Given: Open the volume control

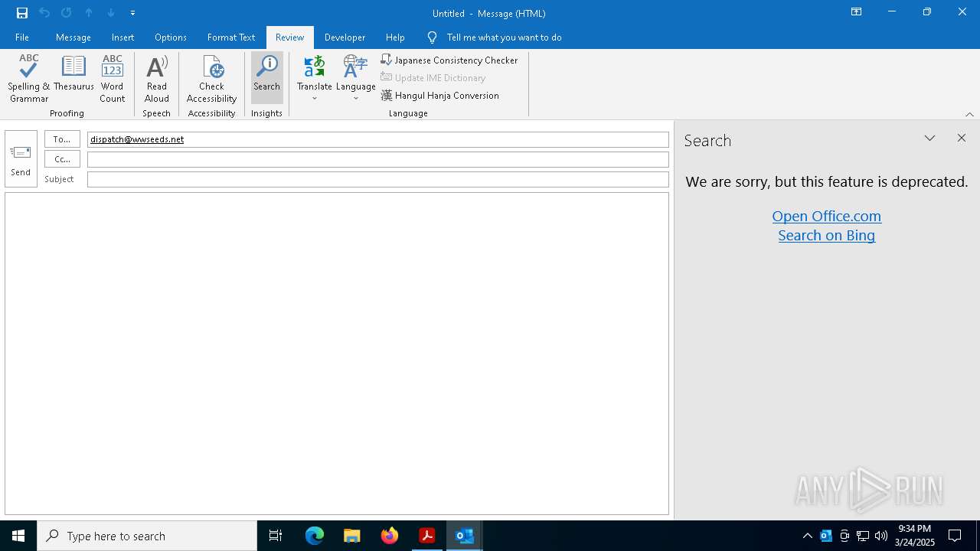Looking at the screenshot, I should point(881,536).
